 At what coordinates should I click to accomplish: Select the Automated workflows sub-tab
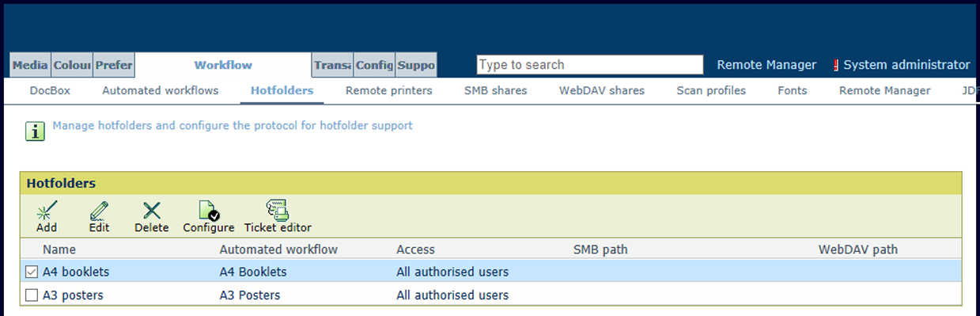160,90
